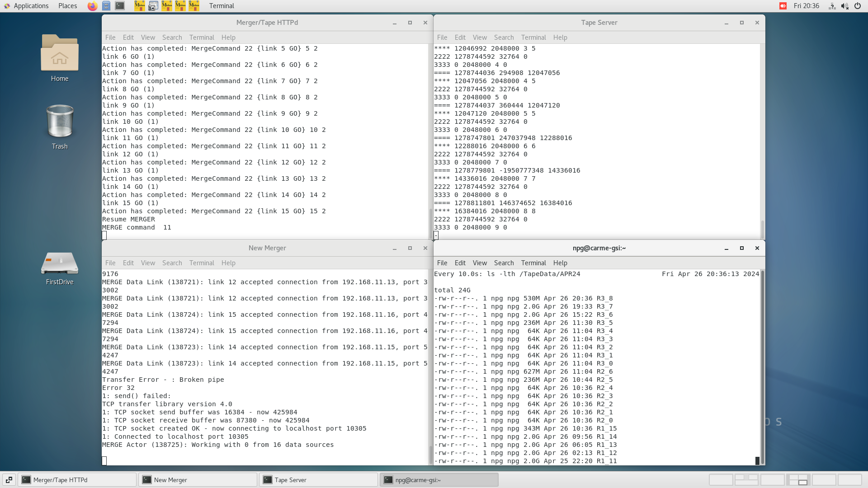Open the screenshot tool launcher icon
The height and width of the screenshot is (488, 868).
pyautogui.click(x=153, y=6)
